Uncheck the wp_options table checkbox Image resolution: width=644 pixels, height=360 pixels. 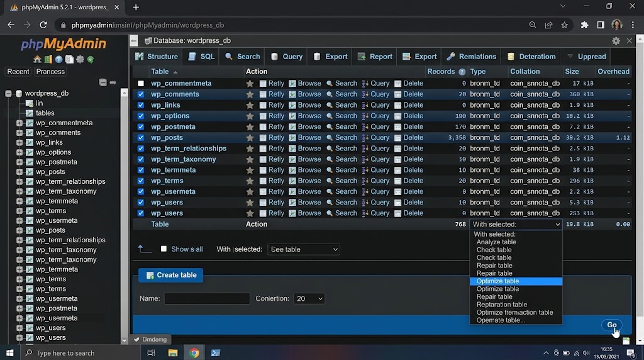(141, 116)
